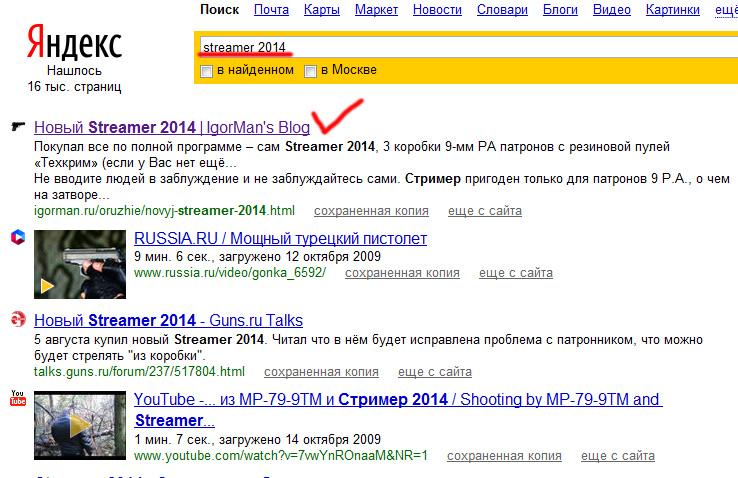The height and width of the screenshot is (478, 738).
Task: Open 'еще с сайта' for the youtube.com result
Action: click(618, 456)
